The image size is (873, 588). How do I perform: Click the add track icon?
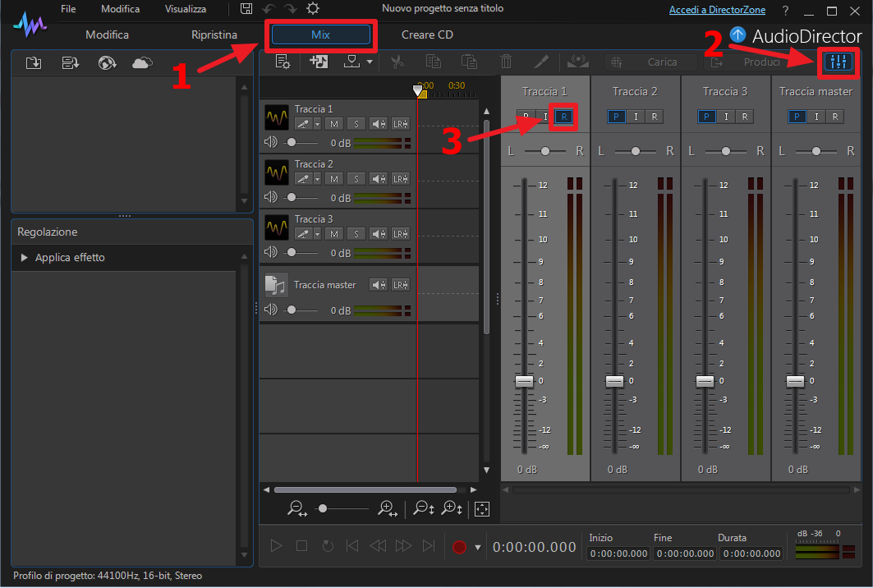point(319,62)
